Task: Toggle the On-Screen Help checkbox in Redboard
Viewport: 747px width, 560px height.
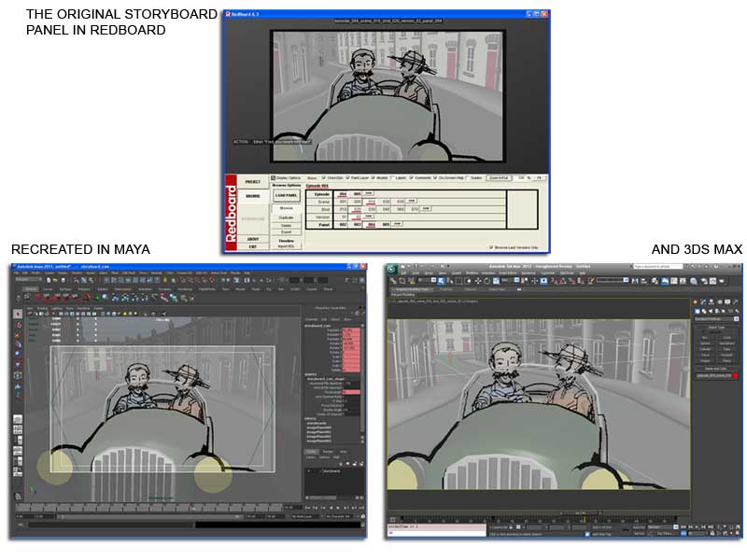Action: click(435, 177)
